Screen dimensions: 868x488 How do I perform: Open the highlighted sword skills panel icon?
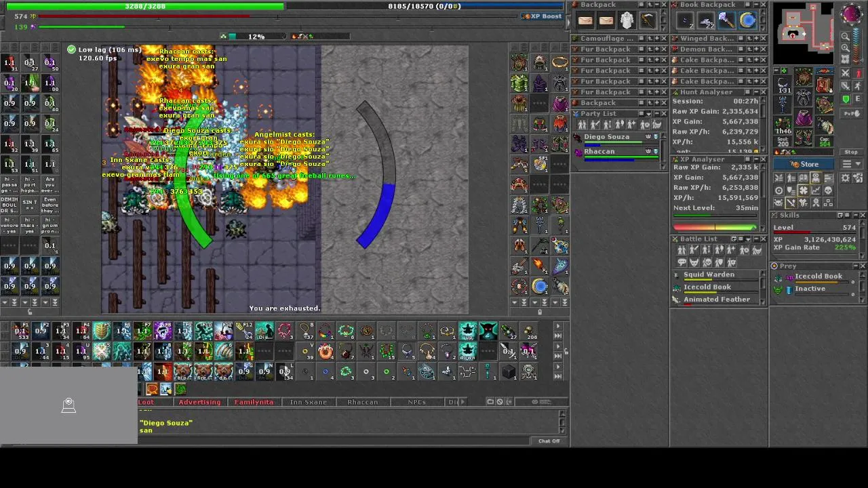[791, 201]
